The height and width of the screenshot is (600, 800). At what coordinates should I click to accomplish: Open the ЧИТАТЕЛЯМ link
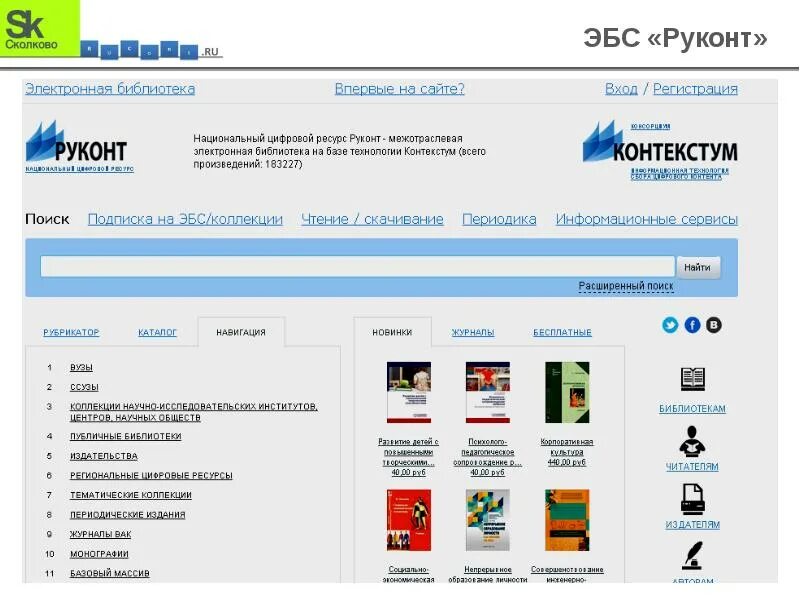[692, 467]
